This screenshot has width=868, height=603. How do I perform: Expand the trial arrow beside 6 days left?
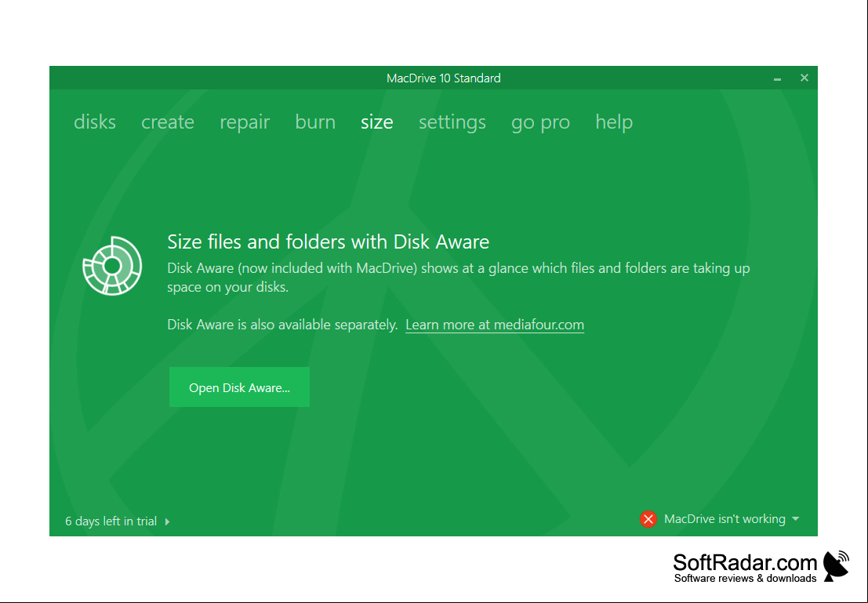[167, 521]
